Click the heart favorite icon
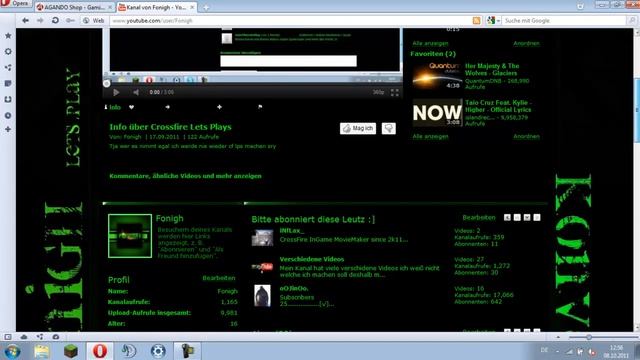 point(131,107)
